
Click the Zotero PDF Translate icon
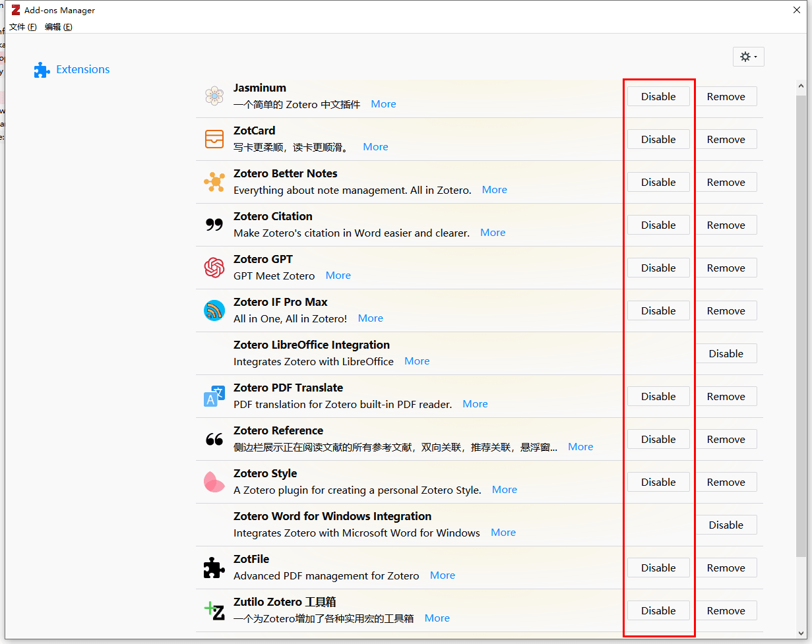214,396
